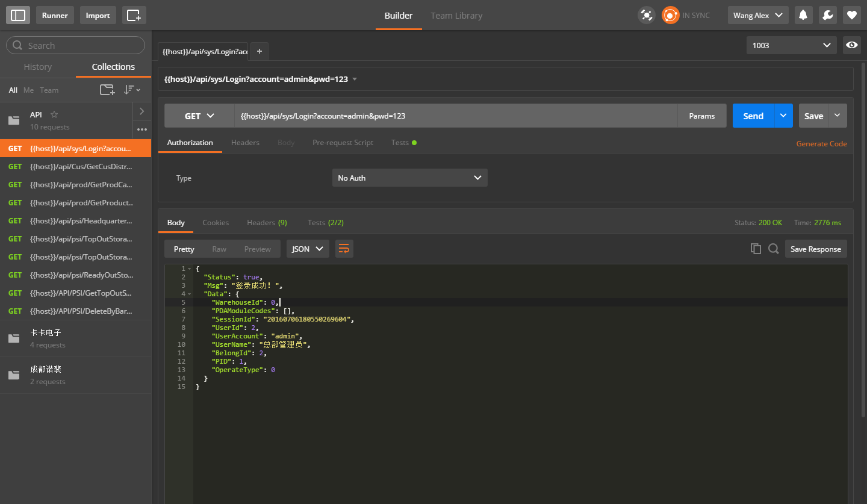Switch to the History tab

(38, 67)
